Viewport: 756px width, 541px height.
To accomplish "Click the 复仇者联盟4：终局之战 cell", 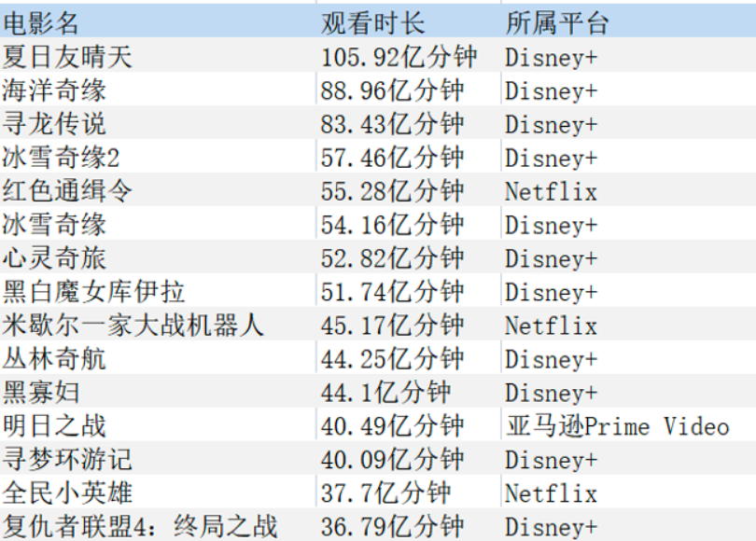I will point(140,526).
